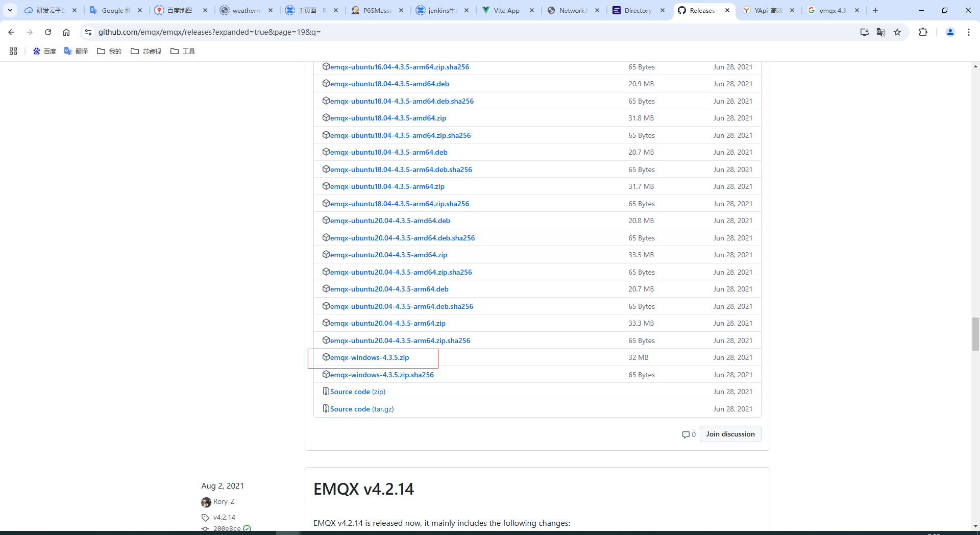Expand the 芯睿视 bookmark folder
Image resolution: width=980 pixels, height=535 pixels.
pyautogui.click(x=146, y=51)
